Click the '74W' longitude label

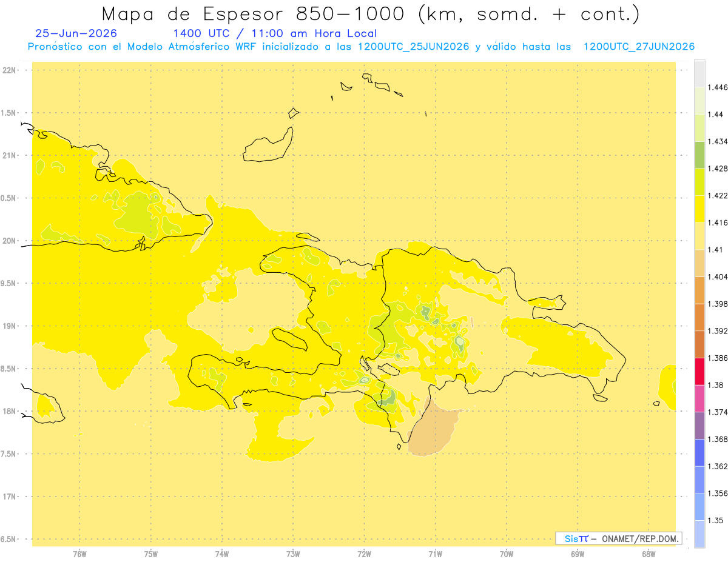pos(222,554)
